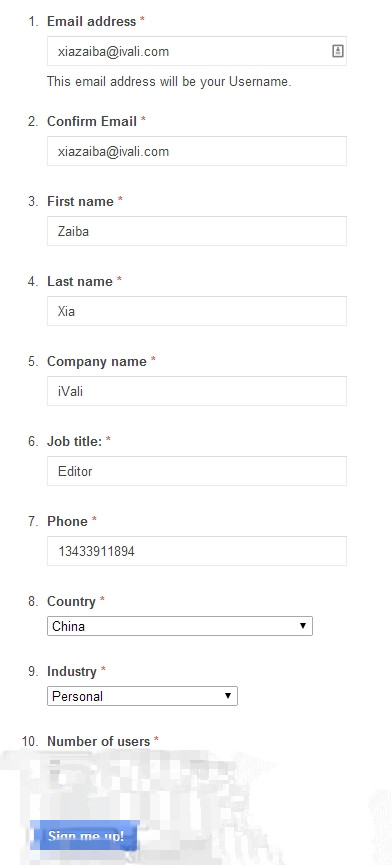Open the Country dropdown showing China
Screen dimensions: 392x865
180,626
